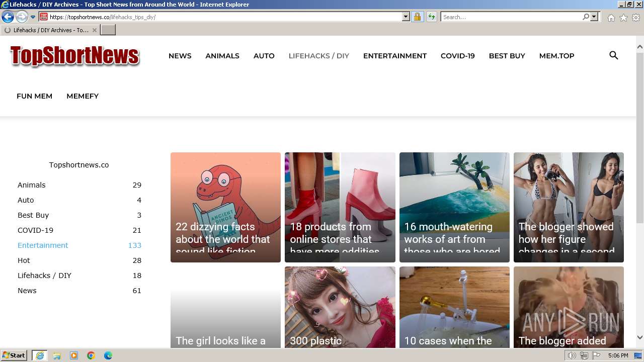Viewport: 644px width, 362px height.
Task: Select Entertainment category in sidebar
Action: [79, 245]
